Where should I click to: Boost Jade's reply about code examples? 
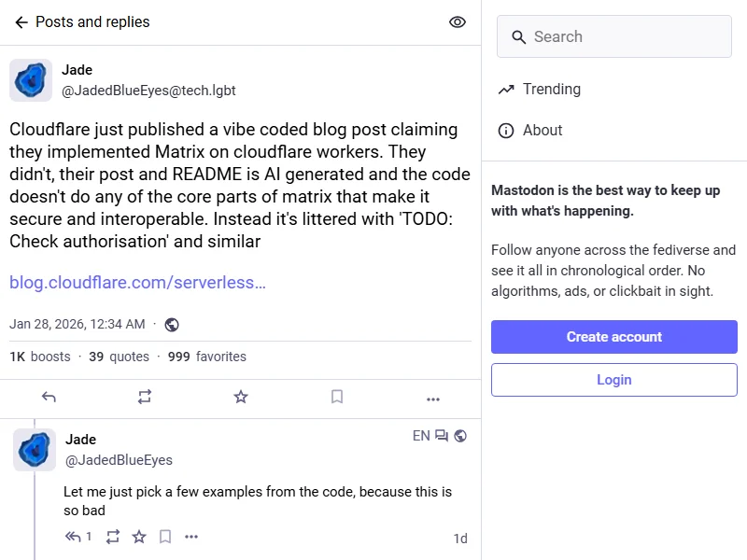click(113, 537)
